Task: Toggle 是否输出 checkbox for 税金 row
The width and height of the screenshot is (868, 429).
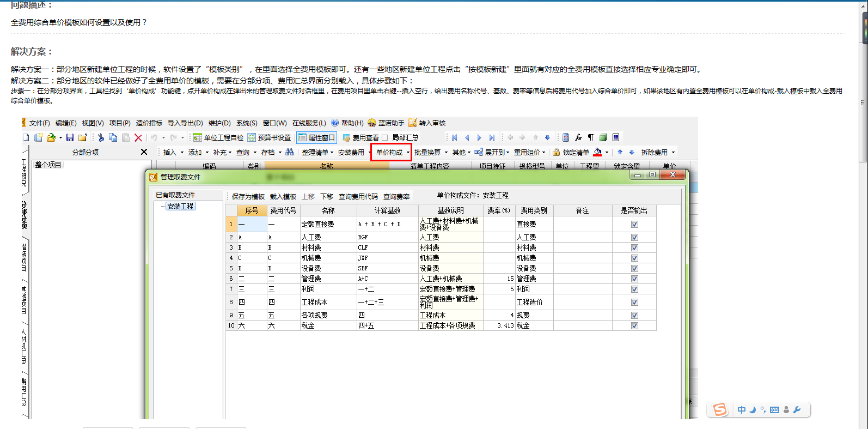Action: [634, 325]
